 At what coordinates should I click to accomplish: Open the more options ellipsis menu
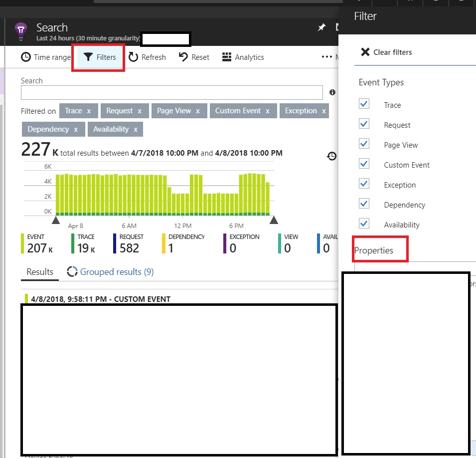tap(326, 57)
